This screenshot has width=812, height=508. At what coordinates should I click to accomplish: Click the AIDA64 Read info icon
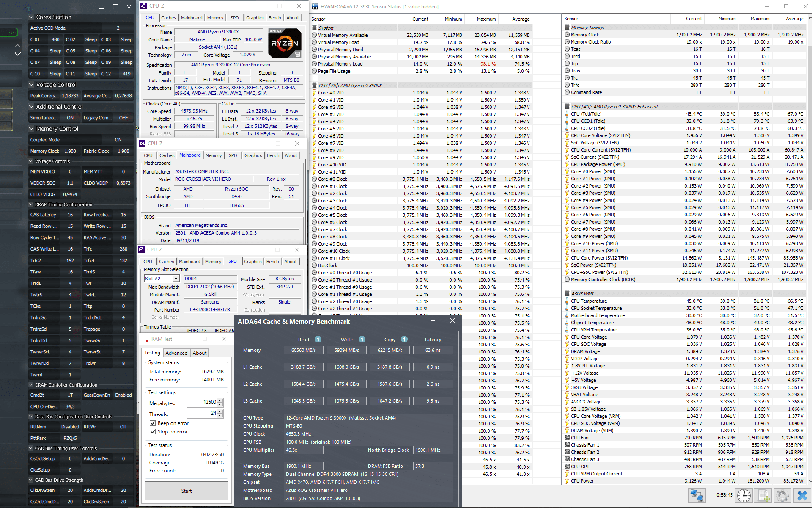318,339
